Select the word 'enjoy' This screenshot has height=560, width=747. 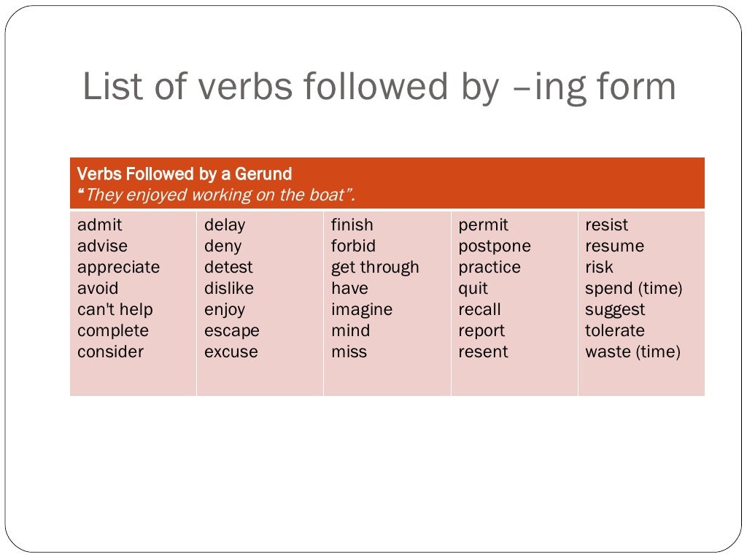click(225, 310)
